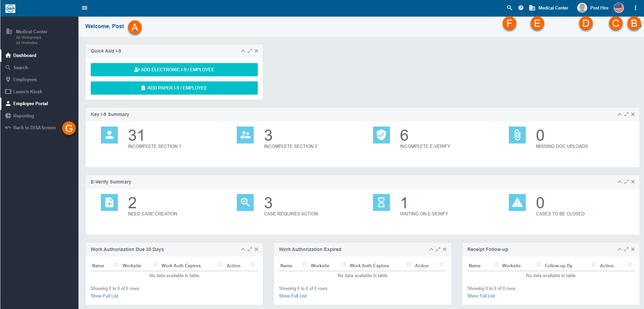Click Add Electronic I-9 / Employee button
The width and height of the screenshot is (644, 309).
point(174,70)
